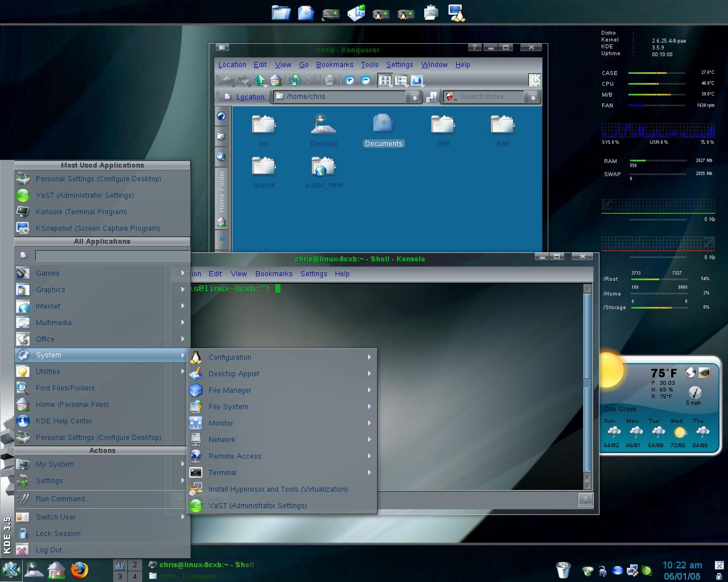This screenshot has height=582, width=728.
Task: Click the Go arrow beside the location bar
Action: click(x=432, y=97)
